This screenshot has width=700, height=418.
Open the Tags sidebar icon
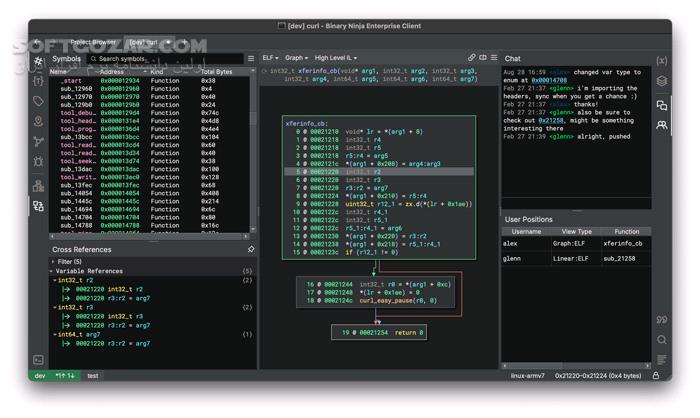[38, 101]
